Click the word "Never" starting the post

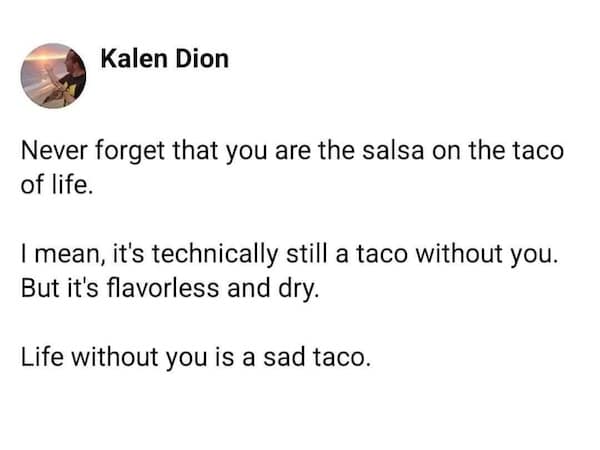51,152
